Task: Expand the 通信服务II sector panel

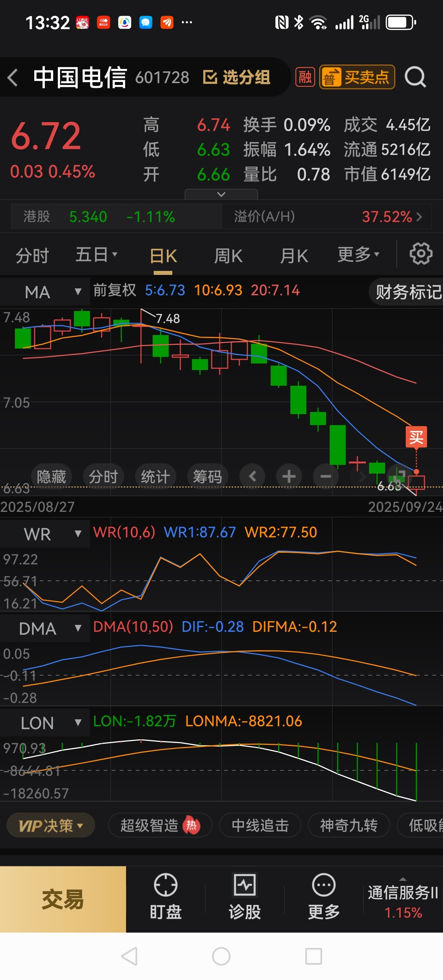Action: 403,900
